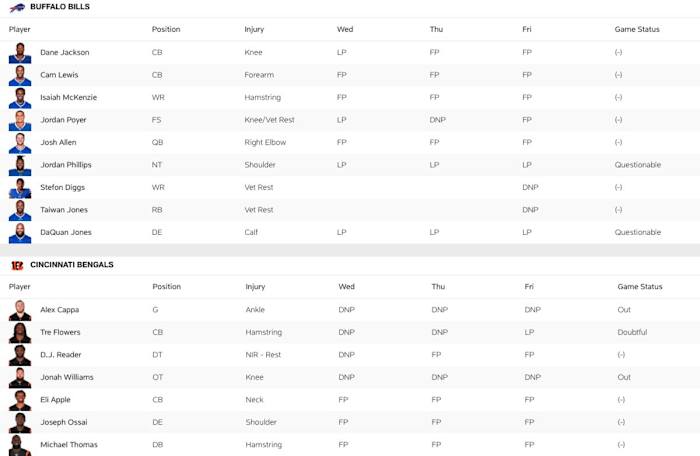The height and width of the screenshot is (456, 700).
Task: Click Eli Apple's player headshot
Action: click(x=20, y=400)
